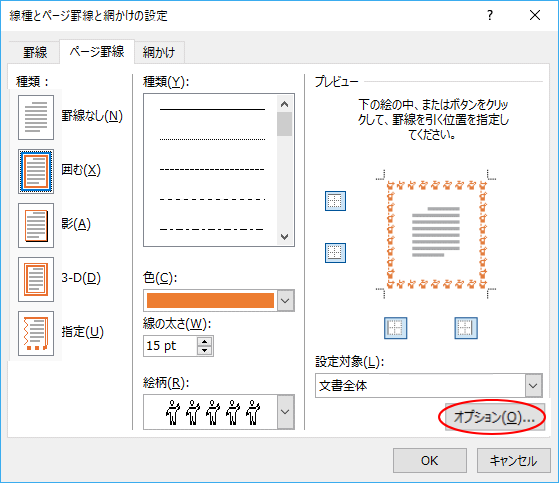Click the 文書全体 apply-to field
This screenshot has height=483, width=559.
[x=420, y=385]
